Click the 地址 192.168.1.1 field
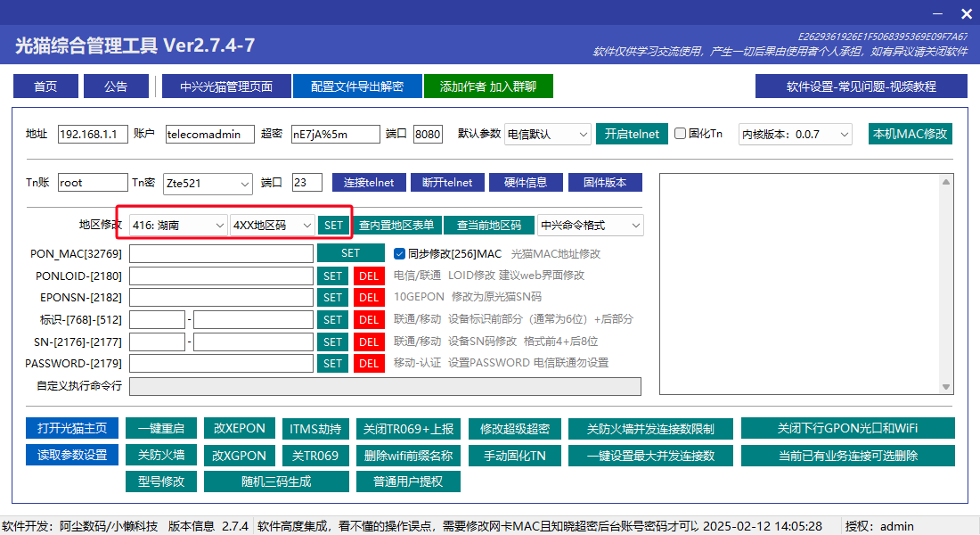The height and width of the screenshot is (535, 980). click(x=93, y=134)
